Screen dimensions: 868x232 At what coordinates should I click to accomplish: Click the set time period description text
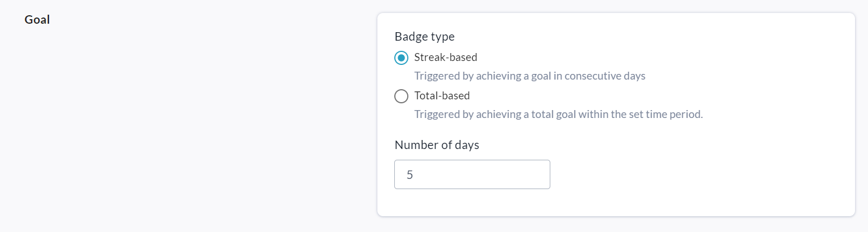tap(558, 114)
